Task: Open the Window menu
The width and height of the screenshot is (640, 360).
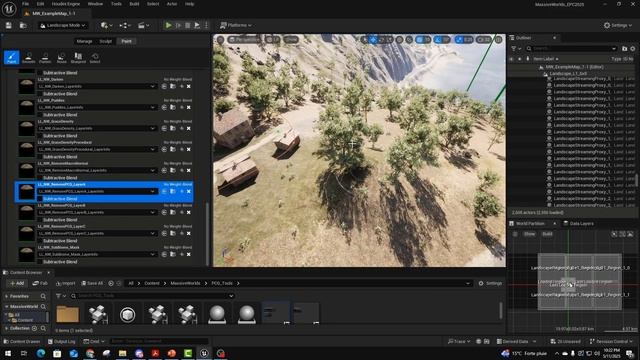Action: tap(95, 4)
